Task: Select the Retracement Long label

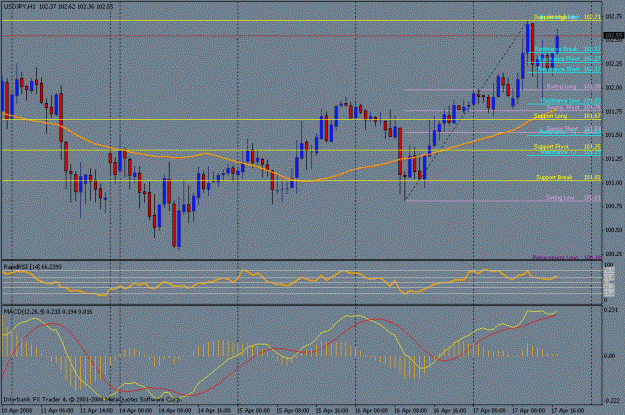Action: 567,258
